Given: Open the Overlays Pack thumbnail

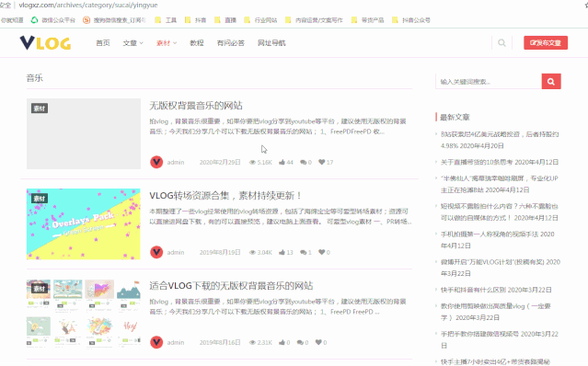Looking at the screenshot, I should pyautogui.click(x=84, y=224).
